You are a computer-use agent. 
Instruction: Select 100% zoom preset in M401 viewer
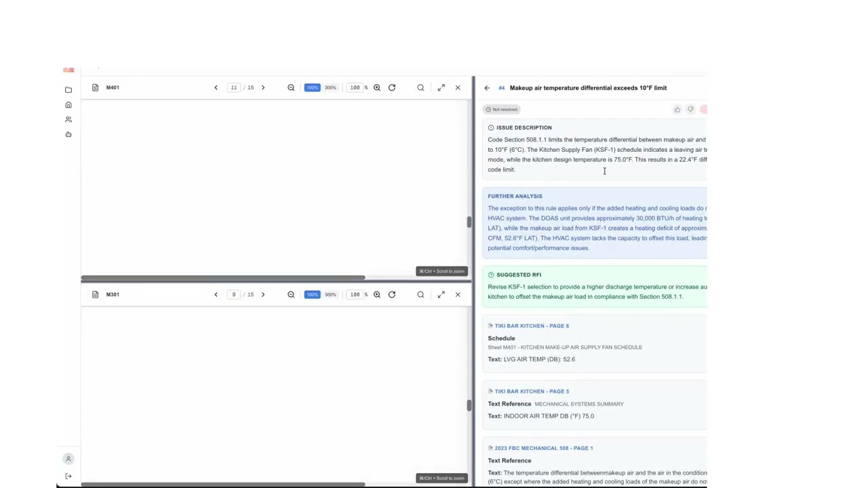coord(312,87)
